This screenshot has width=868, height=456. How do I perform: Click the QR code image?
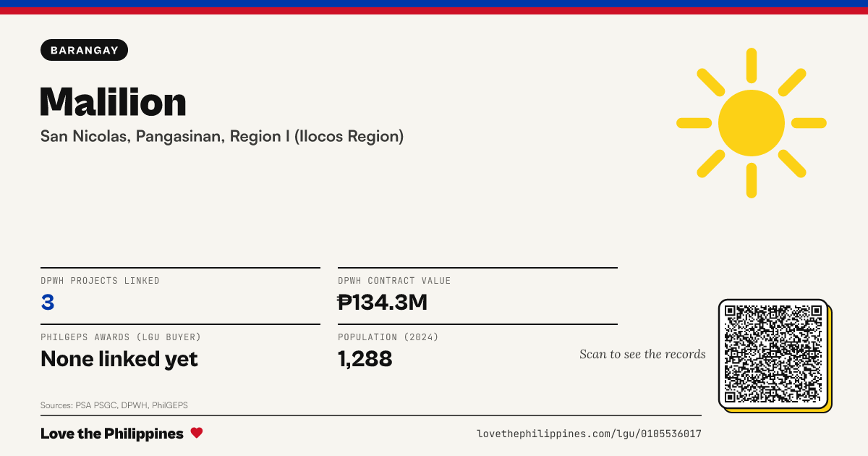773,354
